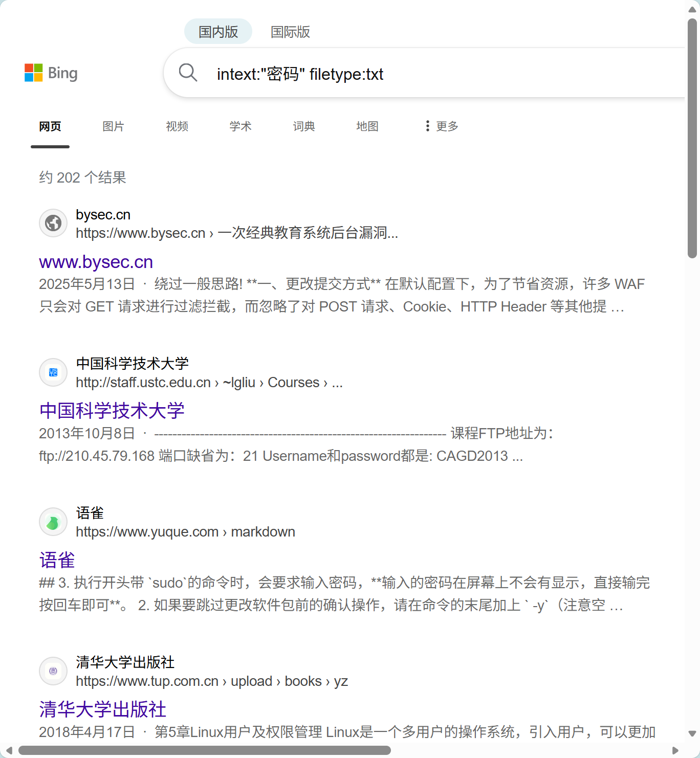Open the 清华大学出版社 result title link
The height and width of the screenshot is (758, 700).
[x=103, y=709]
